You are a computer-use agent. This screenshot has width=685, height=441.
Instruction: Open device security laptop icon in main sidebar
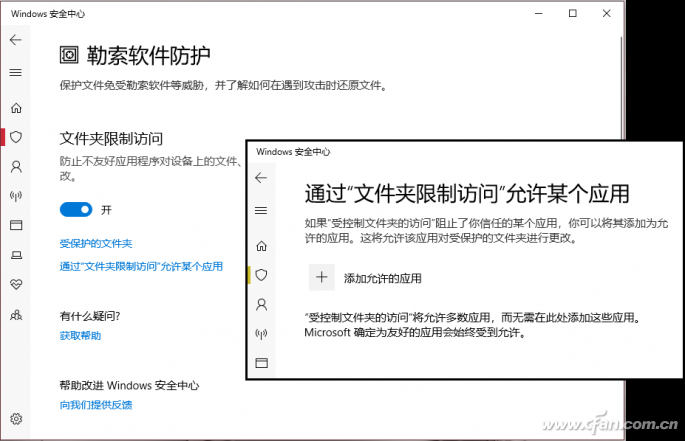[x=16, y=255]
